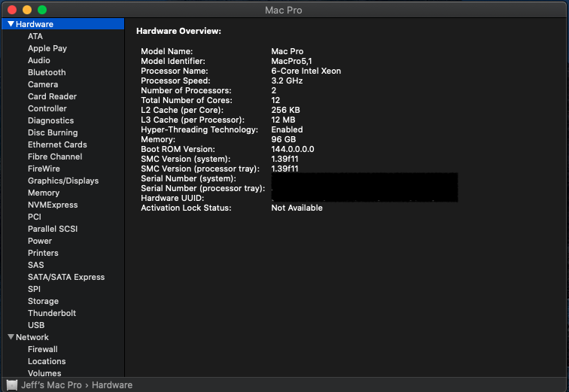Screen dimensions: 569x392
Task: Open the Parallel SCSI entry
Action: coord(53,229)
